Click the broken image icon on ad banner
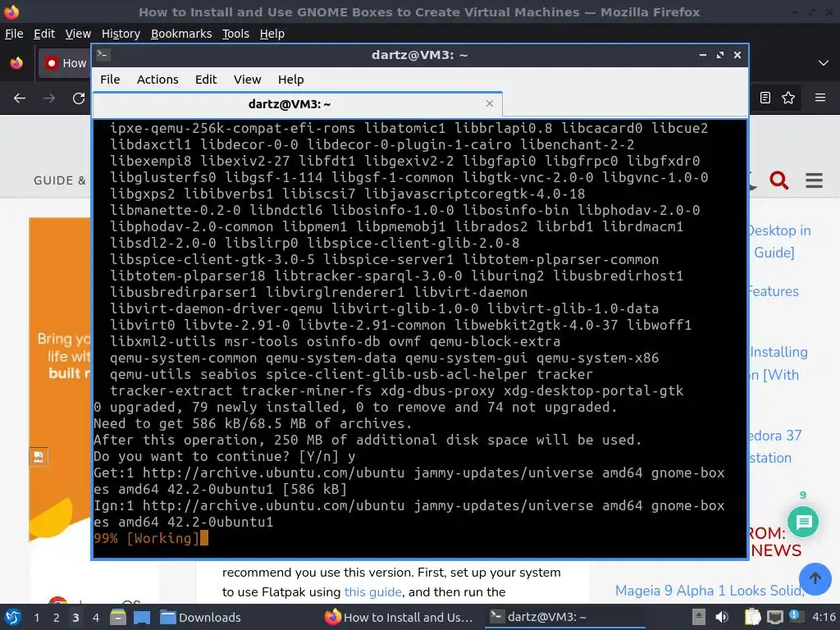 [x=39, y=456]
